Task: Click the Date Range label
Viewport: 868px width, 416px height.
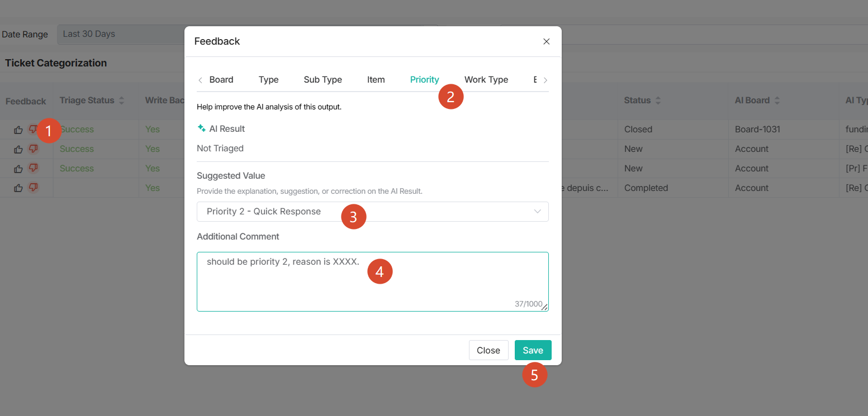Action: (25, 35)
